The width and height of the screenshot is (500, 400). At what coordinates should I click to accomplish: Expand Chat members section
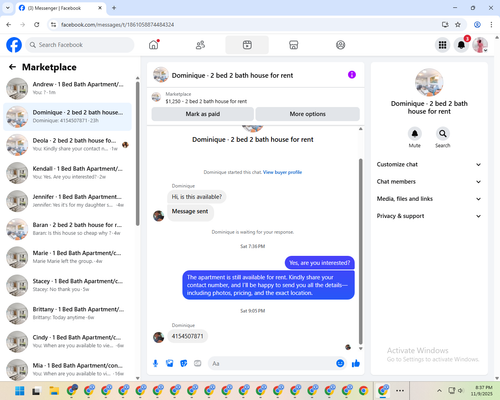pyautogui.click(x=429, y=182)
